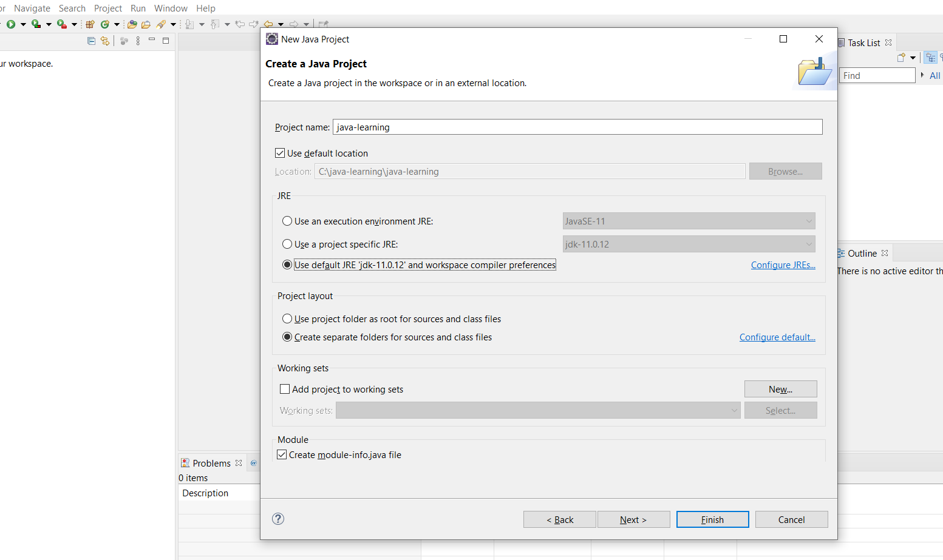The image size is (943, 560).
Task: Click the Collapse All icon in explorer panel
Action: click(x=91, y=41)
